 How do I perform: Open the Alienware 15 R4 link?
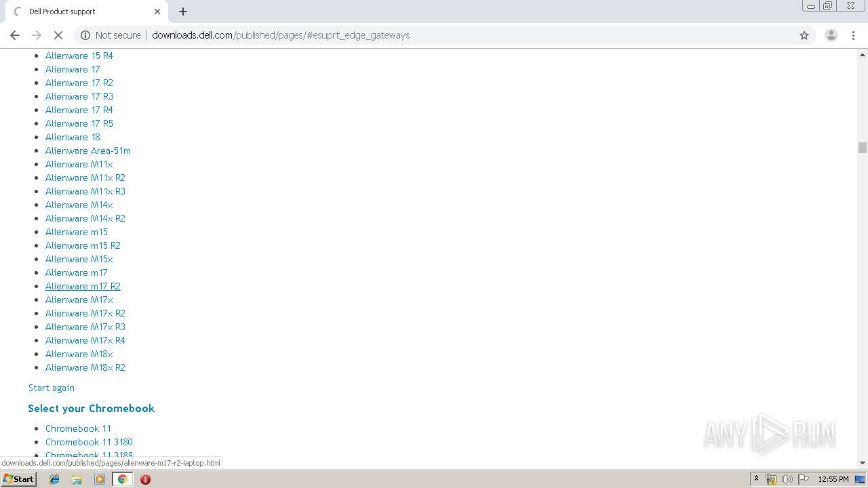point(79,56)
